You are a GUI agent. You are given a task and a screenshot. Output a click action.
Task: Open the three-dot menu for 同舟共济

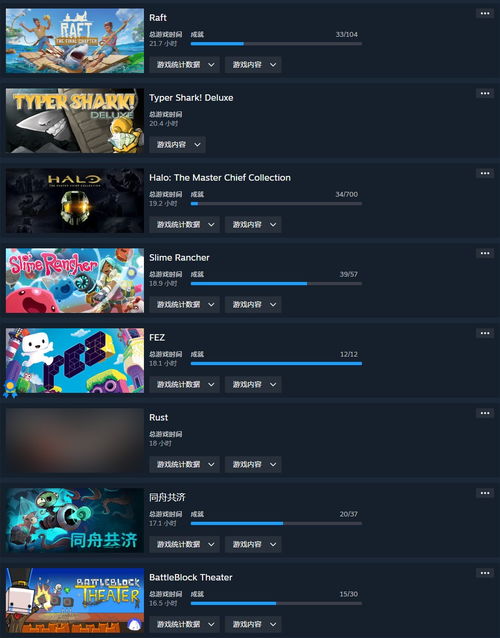click(x=485, y=493)
